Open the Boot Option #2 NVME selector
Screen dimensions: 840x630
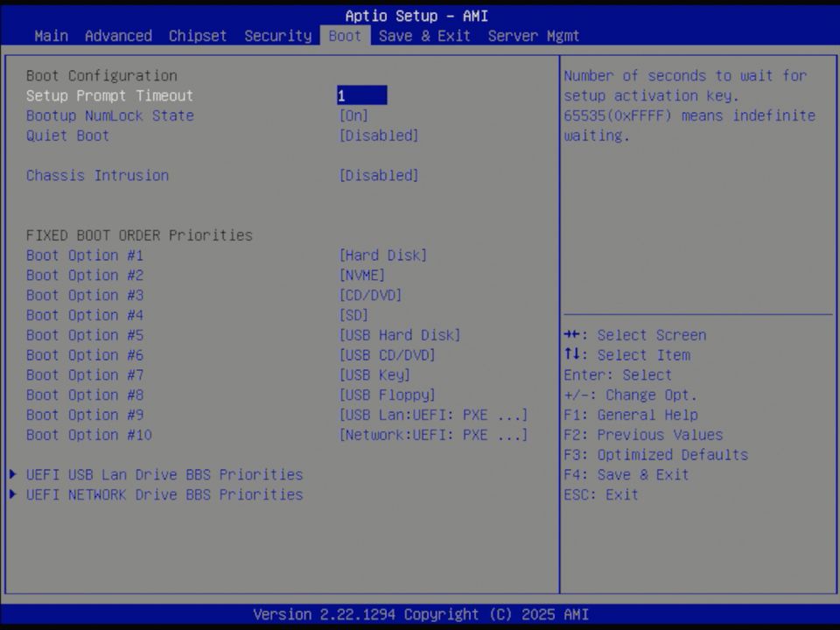[x=362, y=275]
